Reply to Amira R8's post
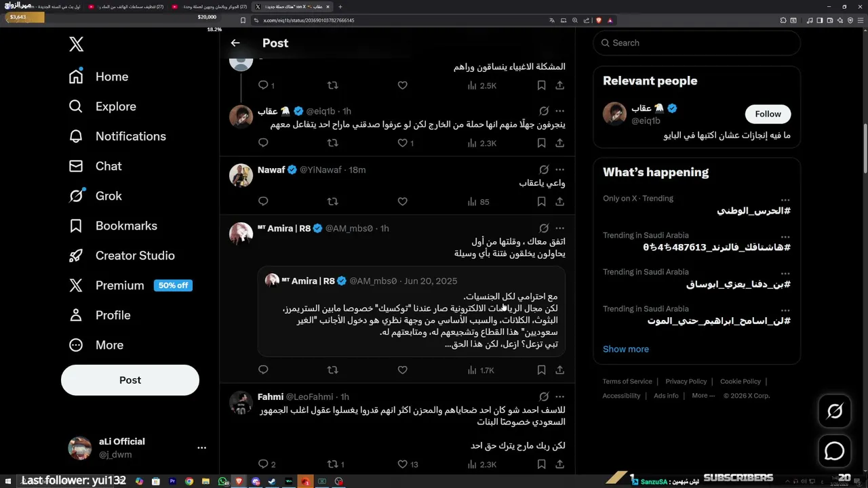The image size is (868, 488). [263, 370]
